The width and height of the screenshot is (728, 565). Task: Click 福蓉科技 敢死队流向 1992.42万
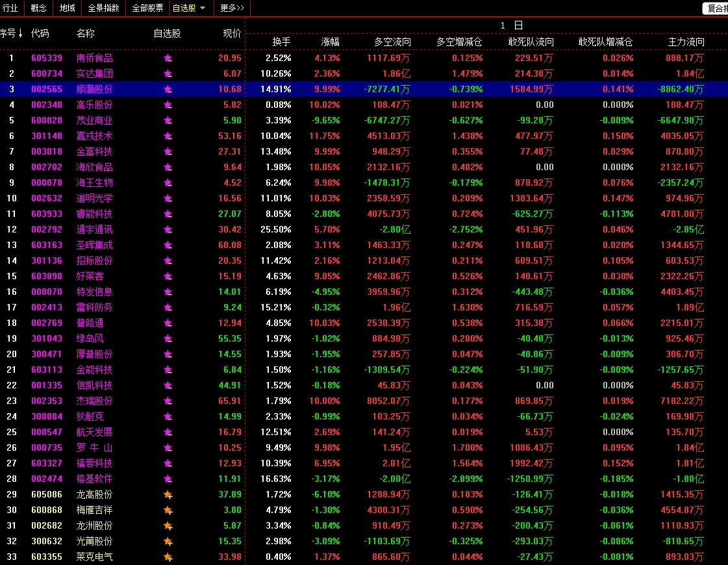click(532, 463)
